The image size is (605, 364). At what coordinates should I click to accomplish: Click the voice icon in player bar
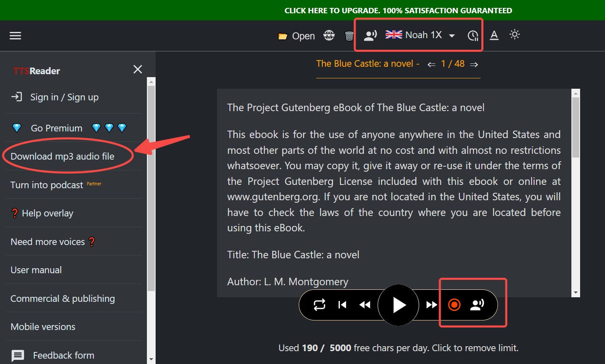coord(477,305)
